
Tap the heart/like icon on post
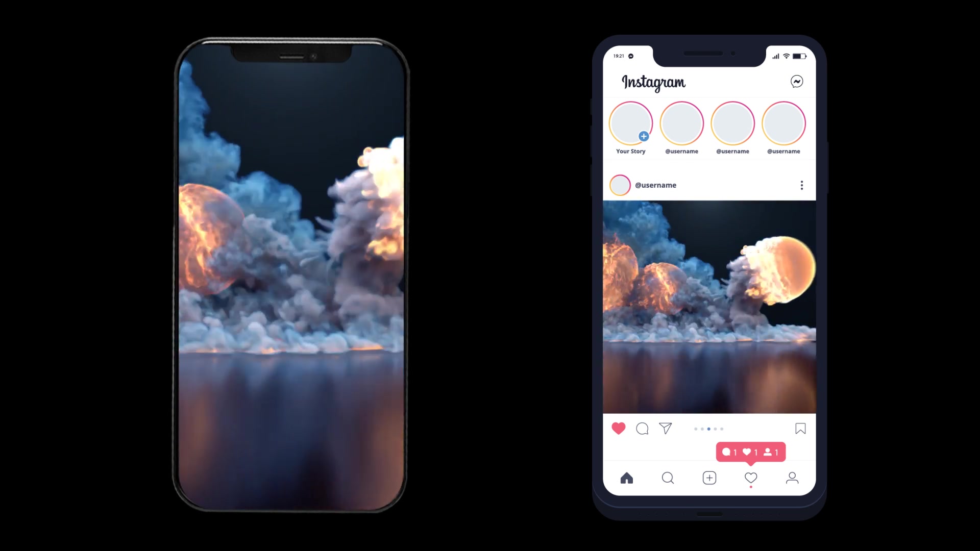click(x=619, y=429)
